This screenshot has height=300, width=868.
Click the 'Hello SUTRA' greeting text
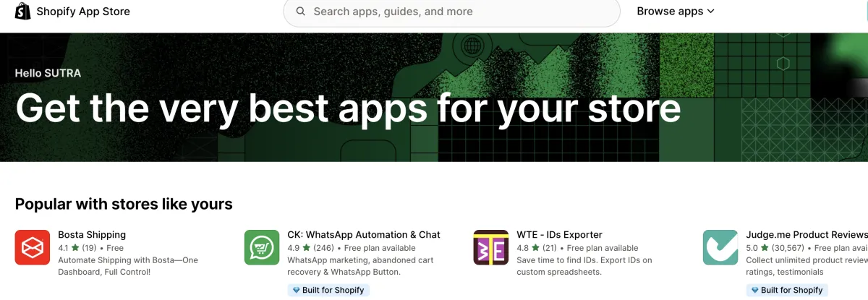(x=48, y=73)
